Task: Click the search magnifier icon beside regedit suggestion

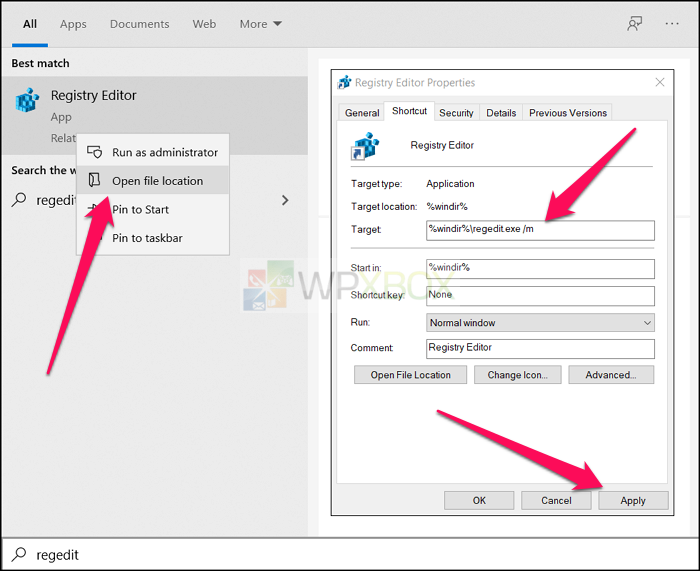Action: 19,200
